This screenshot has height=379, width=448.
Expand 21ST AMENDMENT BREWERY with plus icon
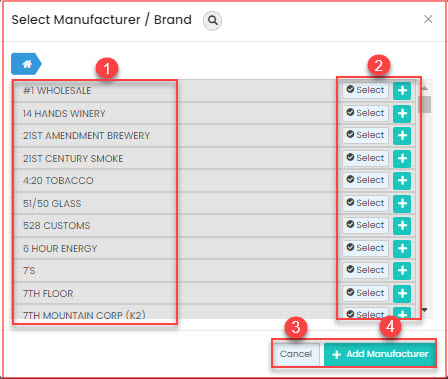[x=402, y=135]
